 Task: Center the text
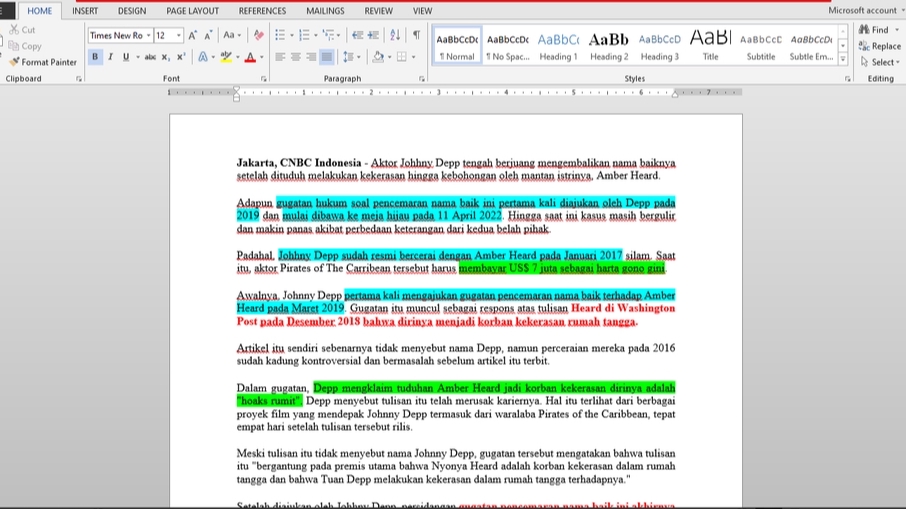(x=295, y=57)
